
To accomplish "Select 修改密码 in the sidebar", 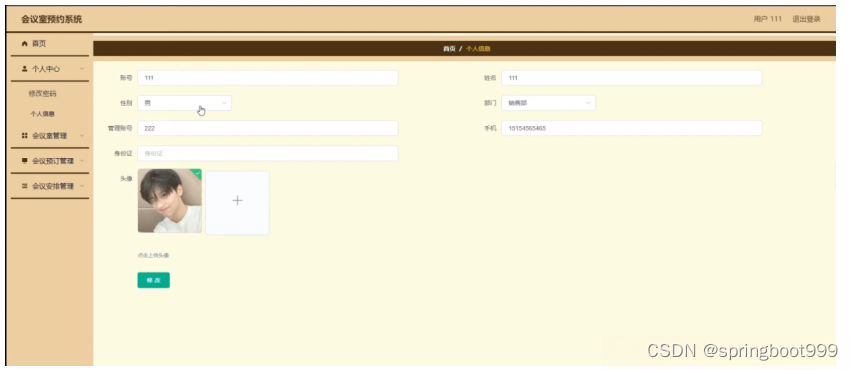I will coord(42,94).
